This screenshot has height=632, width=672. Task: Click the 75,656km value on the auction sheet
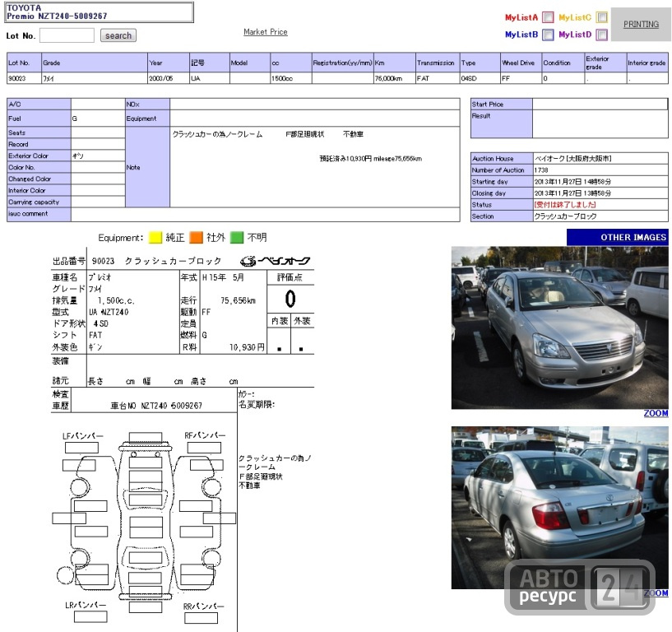click(x=238, y=300)
